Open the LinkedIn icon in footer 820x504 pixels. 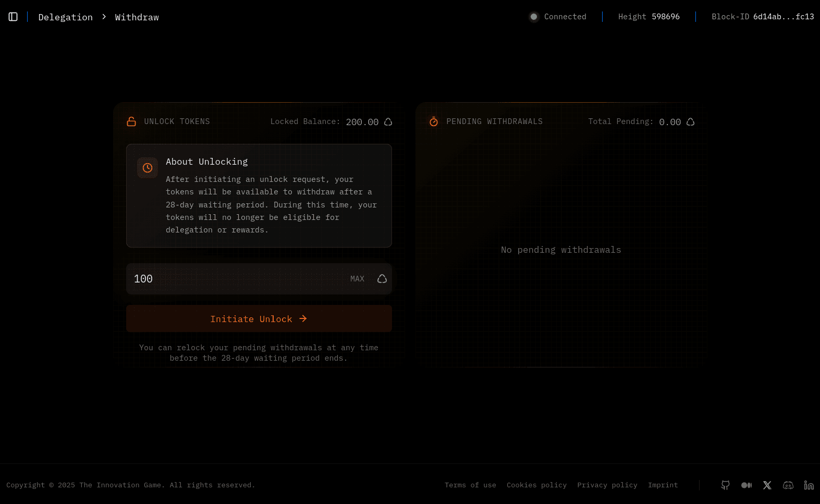pyautogui.click(x=809, y=485)
